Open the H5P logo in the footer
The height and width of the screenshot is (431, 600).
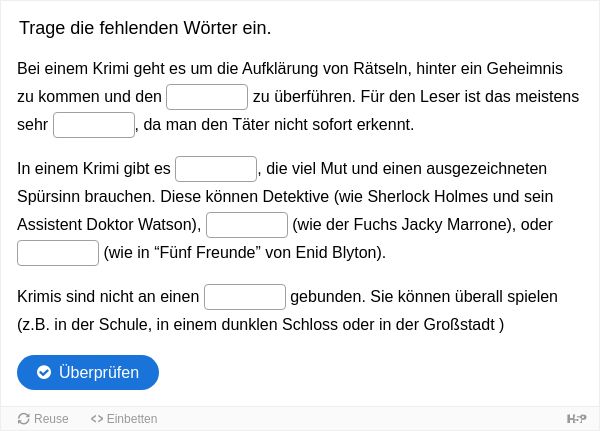click(576, 419)
